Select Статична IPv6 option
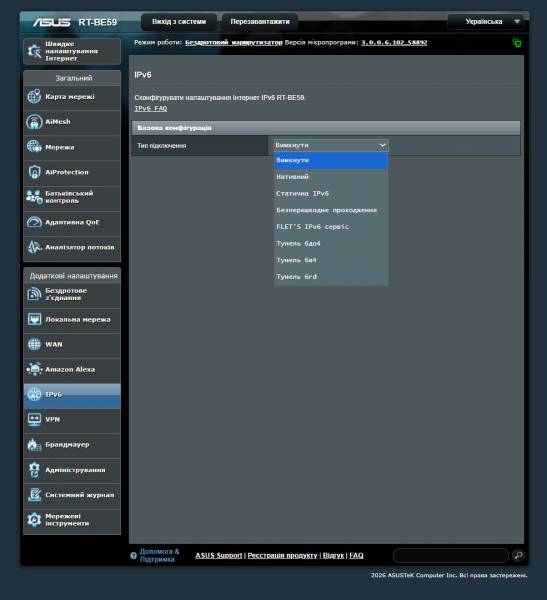Viewport: 547px width, 600px height. tap(331, 194)
